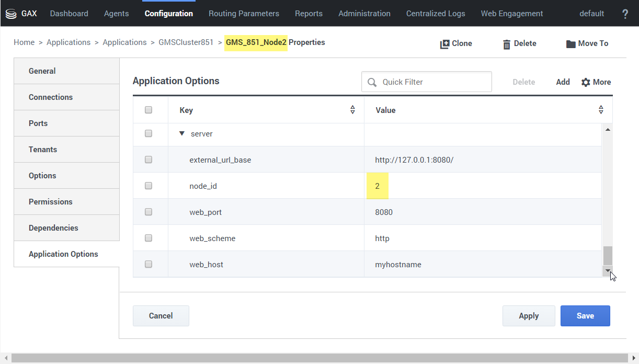Open the Configuration menu
The image size is (639, 364).
(x=169, y=14)
